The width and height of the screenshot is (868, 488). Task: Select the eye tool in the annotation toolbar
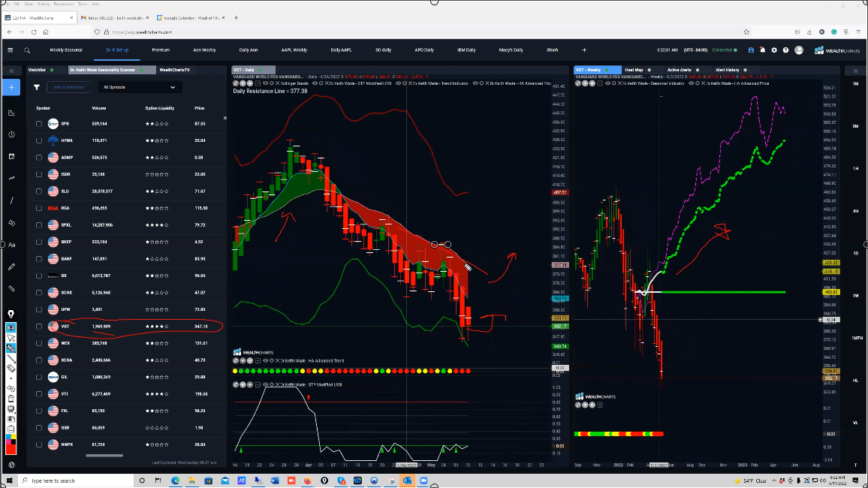pyautogui.click(x=11, y=327)
